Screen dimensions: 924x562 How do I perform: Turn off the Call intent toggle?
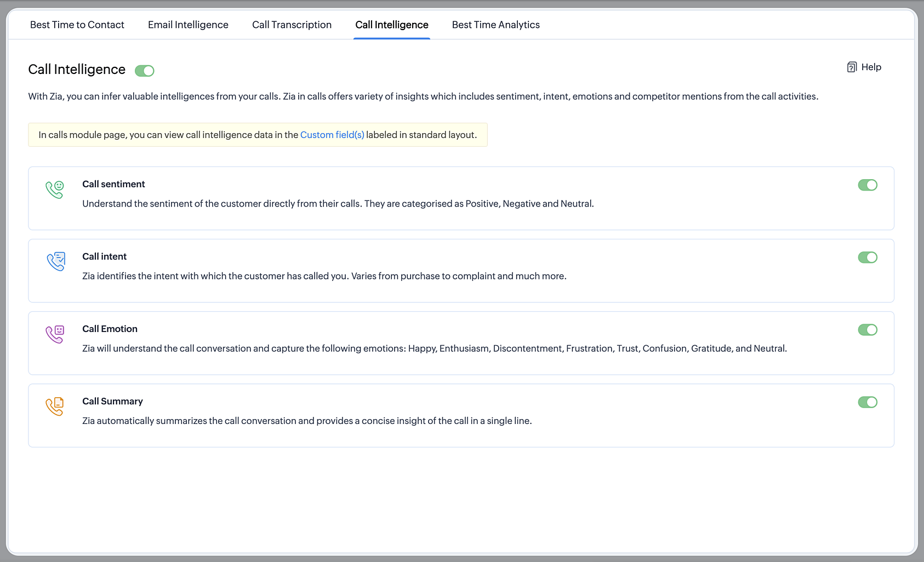coord(868,257)
